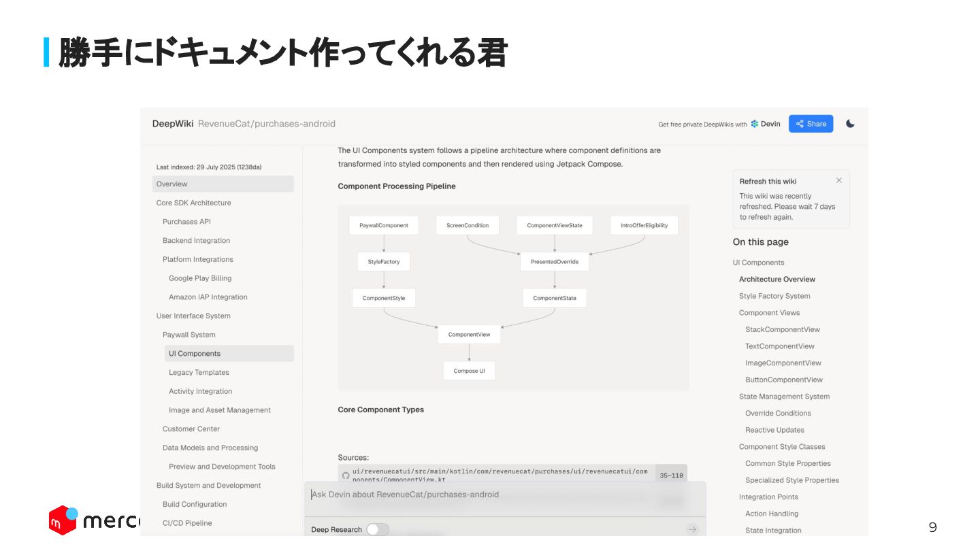Open User Interface System page
The image size is (980, 551).
click(193, 316)
